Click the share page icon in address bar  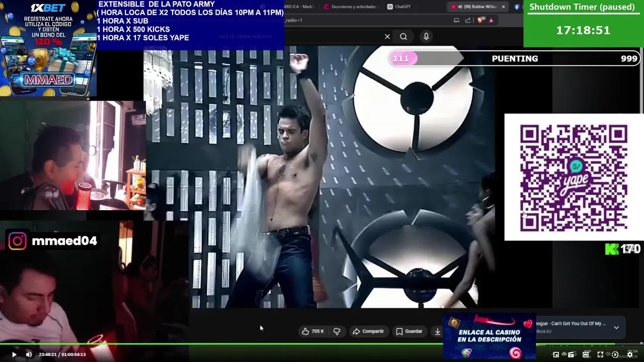tap(467, 20)
